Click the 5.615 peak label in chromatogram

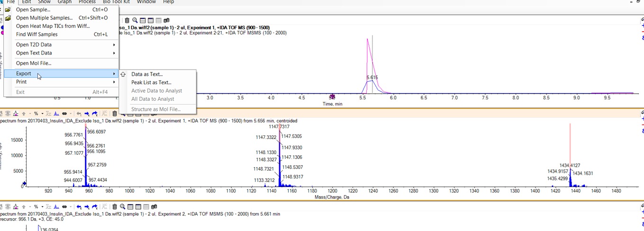pos(372,77)
